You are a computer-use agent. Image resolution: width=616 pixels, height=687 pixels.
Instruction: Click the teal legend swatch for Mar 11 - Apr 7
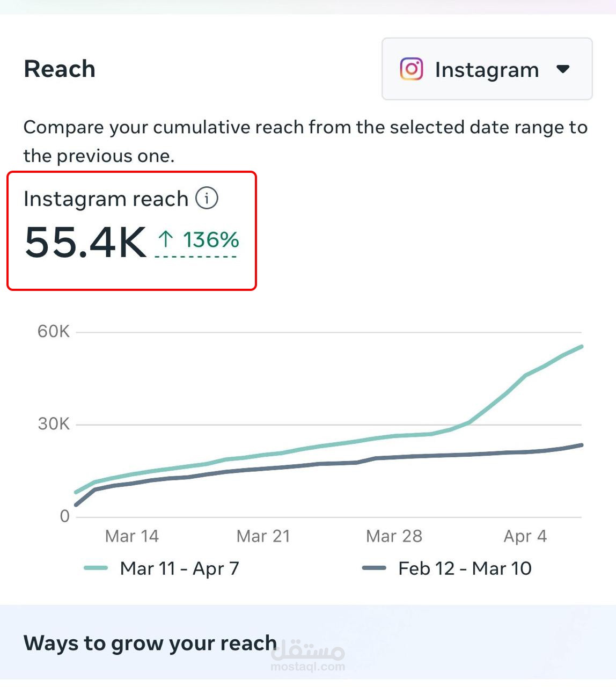(x=96, y=568)
